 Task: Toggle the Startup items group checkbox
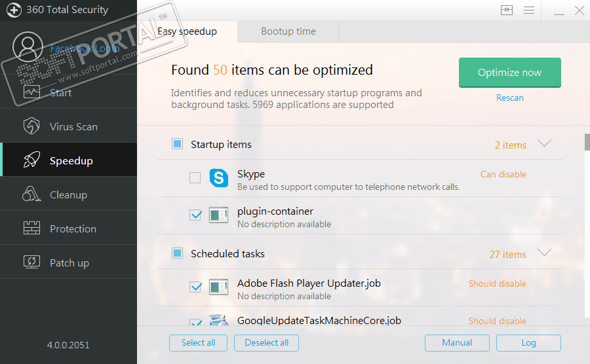[177, 144]
